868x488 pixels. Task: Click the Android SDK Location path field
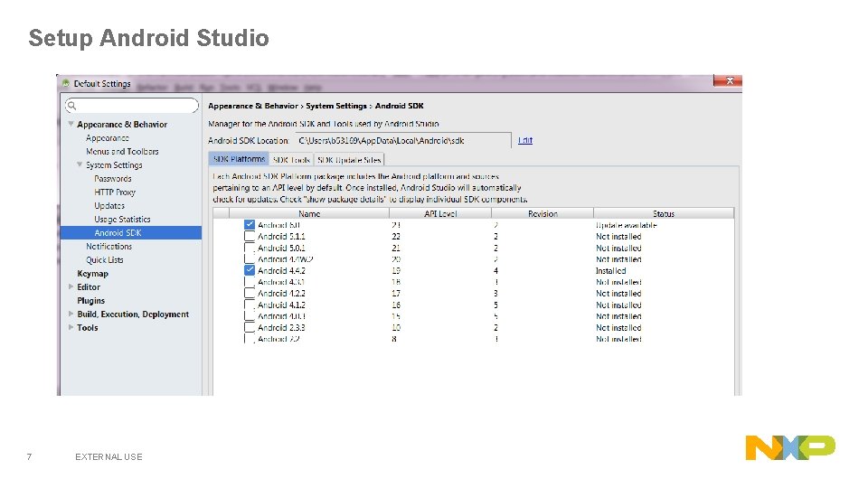click(403, 141)
